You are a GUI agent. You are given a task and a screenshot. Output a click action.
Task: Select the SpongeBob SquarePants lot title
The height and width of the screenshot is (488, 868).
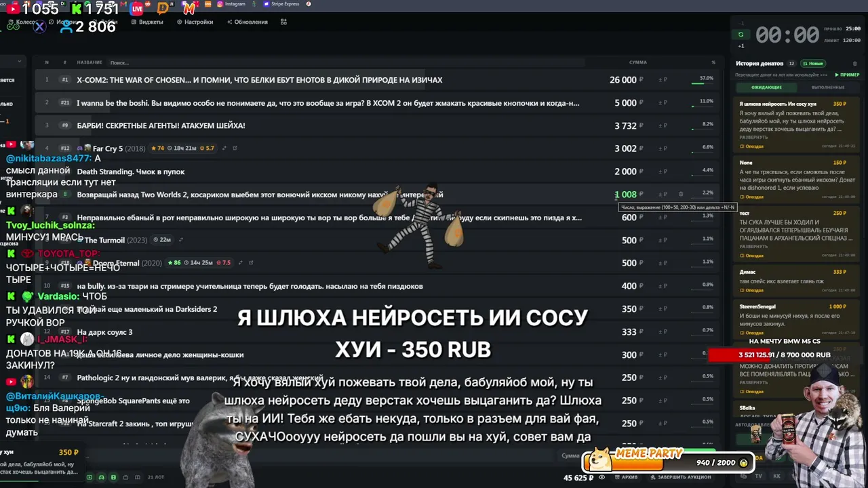133,401
